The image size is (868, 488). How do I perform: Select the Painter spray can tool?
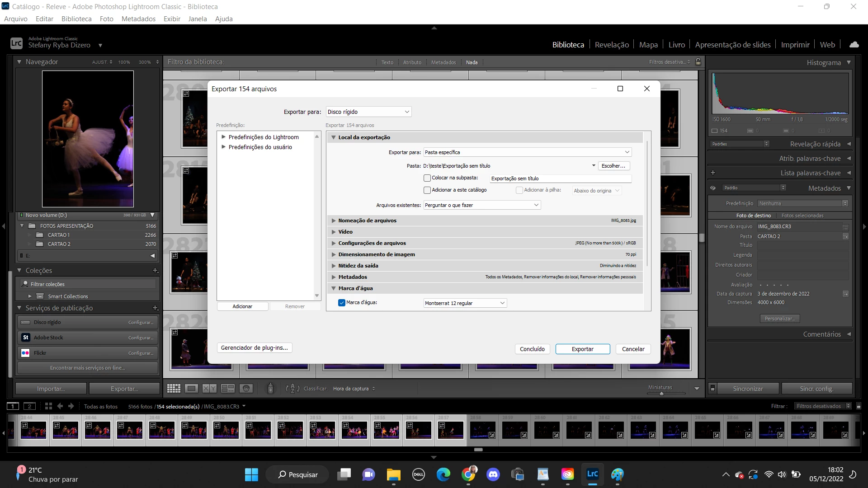pos(270,388)
